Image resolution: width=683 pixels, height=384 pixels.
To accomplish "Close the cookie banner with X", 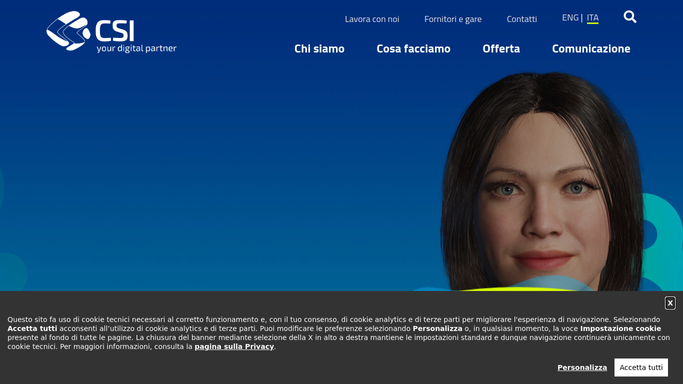I will point(670,303).
